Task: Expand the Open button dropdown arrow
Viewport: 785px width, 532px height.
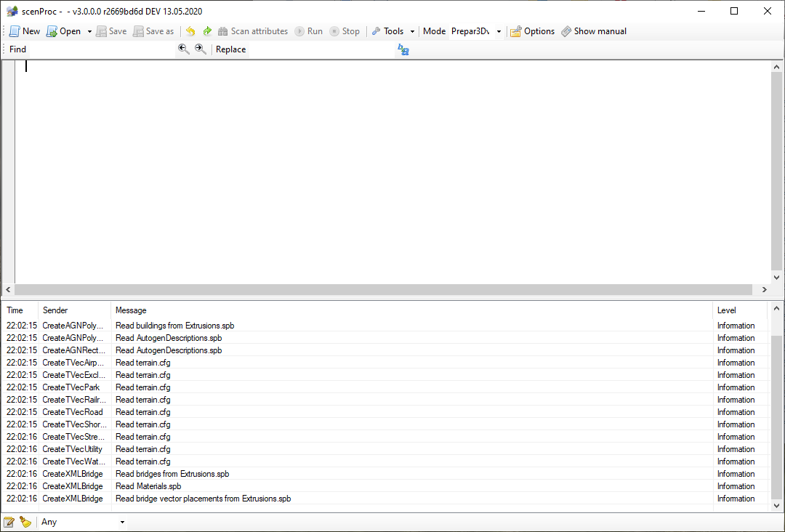Action: coord(89,31)
